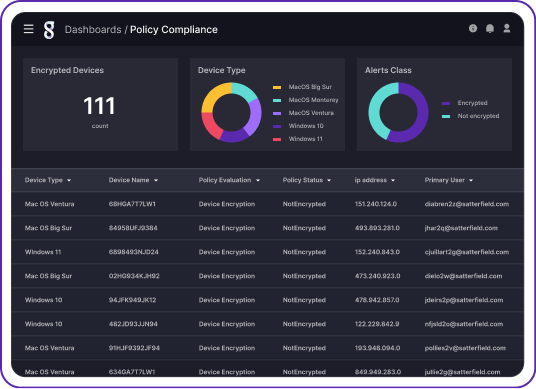Toggle Not encrypted legend swatch
Image resolution: width=536 pixels, height=389 pixels.
446,117
